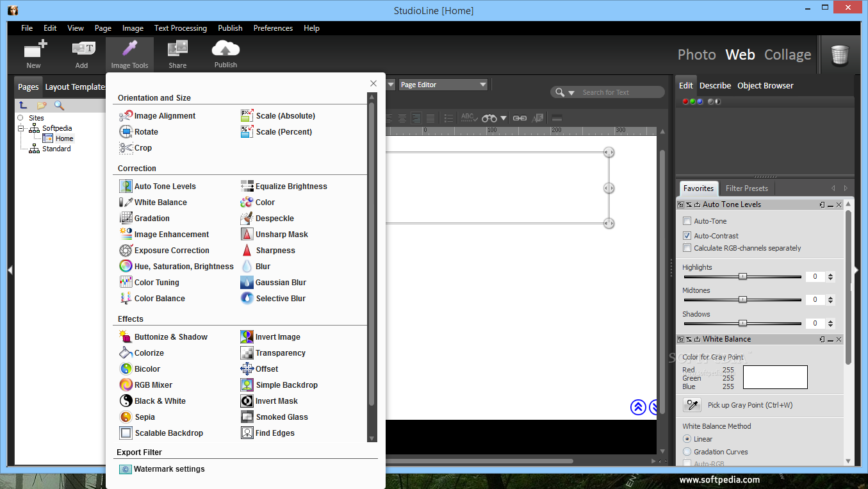The width and height of the screenshot is (868, 489).
Task: Switch to Layout Templates tab
Action: 74,87
